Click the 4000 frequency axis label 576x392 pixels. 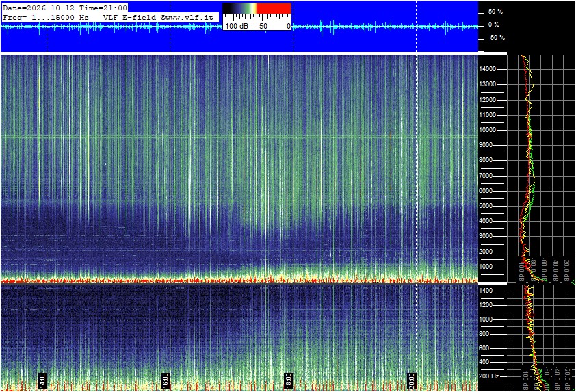coord(486,221)
